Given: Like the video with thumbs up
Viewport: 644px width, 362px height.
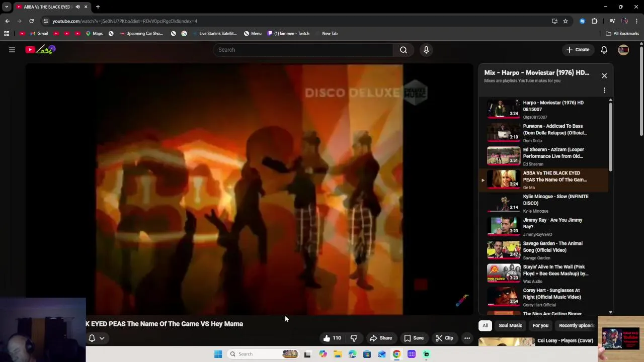Looking at the screenshot, I should tap(332, 338).
